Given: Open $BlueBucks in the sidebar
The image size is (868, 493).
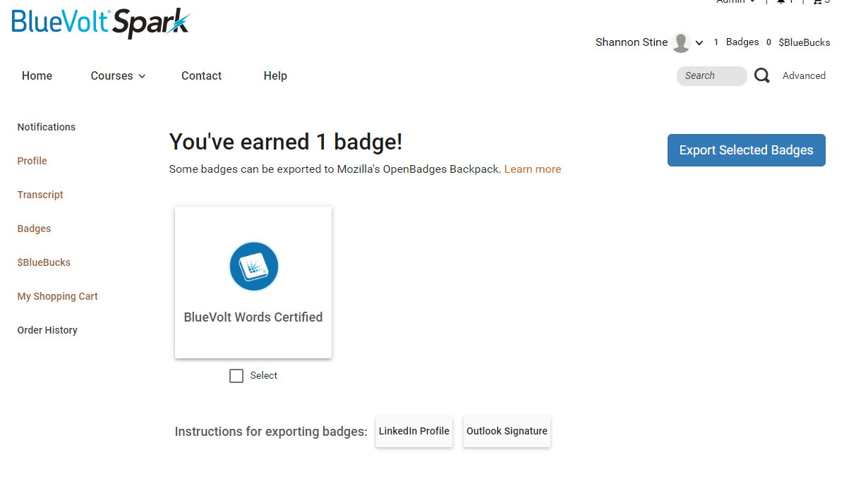Looking at the screenshot, I should [x=44, y=262].
